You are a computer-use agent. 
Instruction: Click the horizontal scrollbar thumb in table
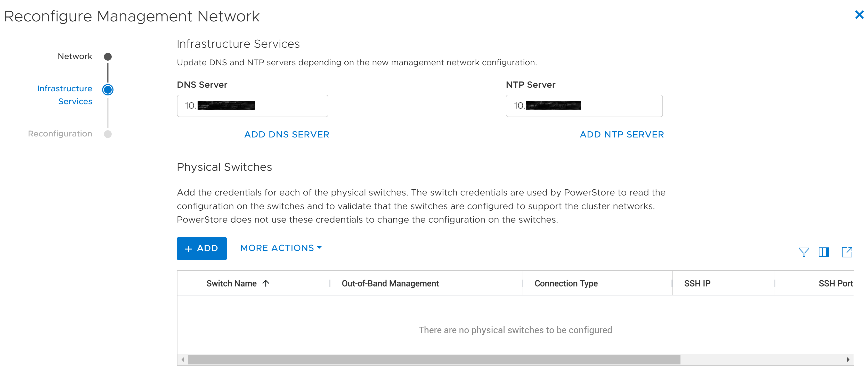434,360
